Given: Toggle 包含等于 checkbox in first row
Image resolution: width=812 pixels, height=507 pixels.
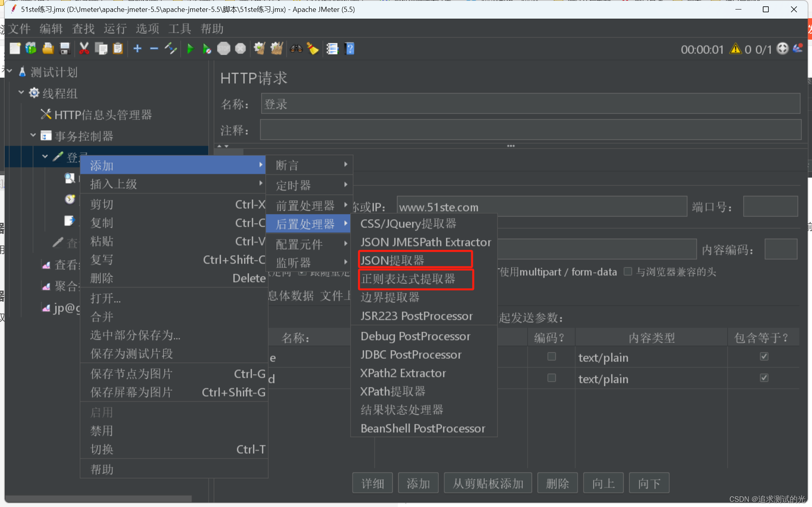Looking at the screenshot, I should pyautogui.click(x=764, y=357).
